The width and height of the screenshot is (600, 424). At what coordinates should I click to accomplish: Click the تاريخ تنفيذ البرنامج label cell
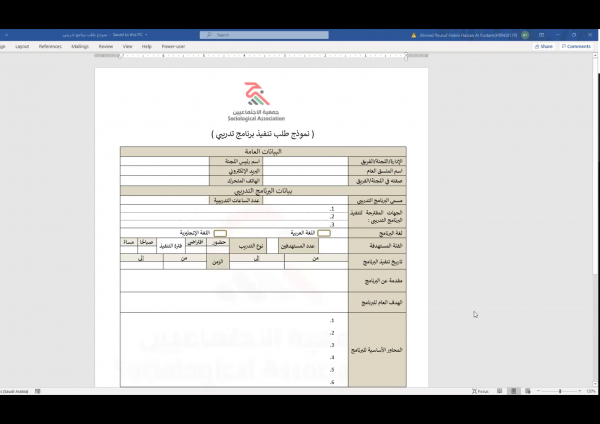point(377,262)
